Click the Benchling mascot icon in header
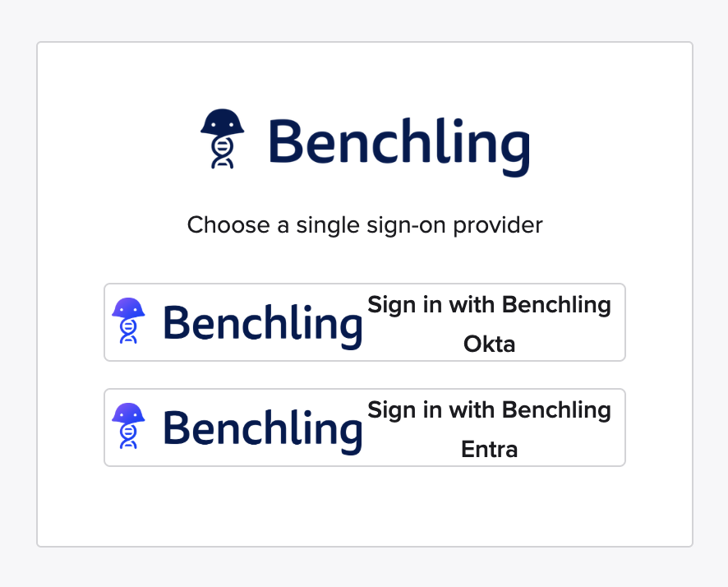This screenshot has height=587, width=728. click(222, 138)
